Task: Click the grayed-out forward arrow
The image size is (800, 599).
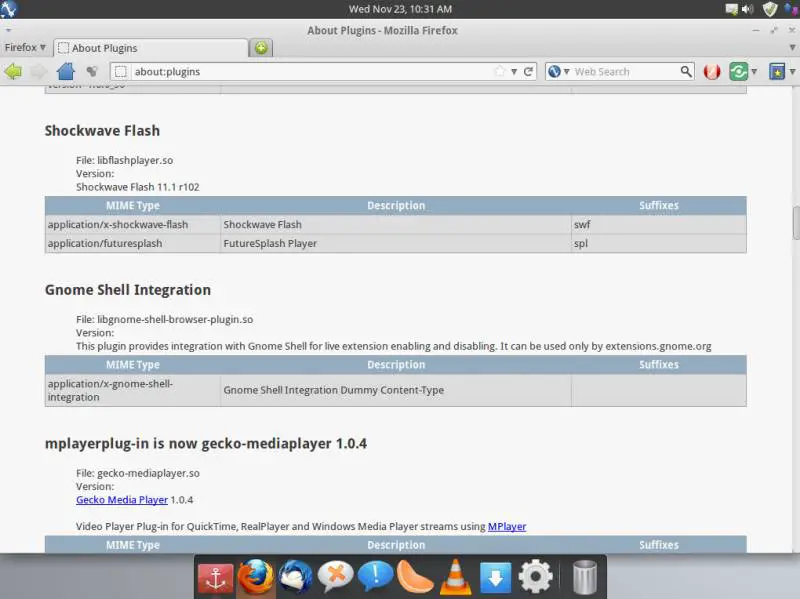Action: (x=38, y=71)
